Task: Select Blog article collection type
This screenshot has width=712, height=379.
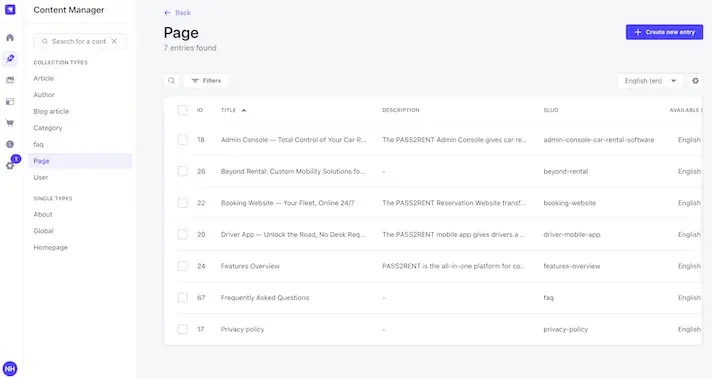Action: (51, 111)
